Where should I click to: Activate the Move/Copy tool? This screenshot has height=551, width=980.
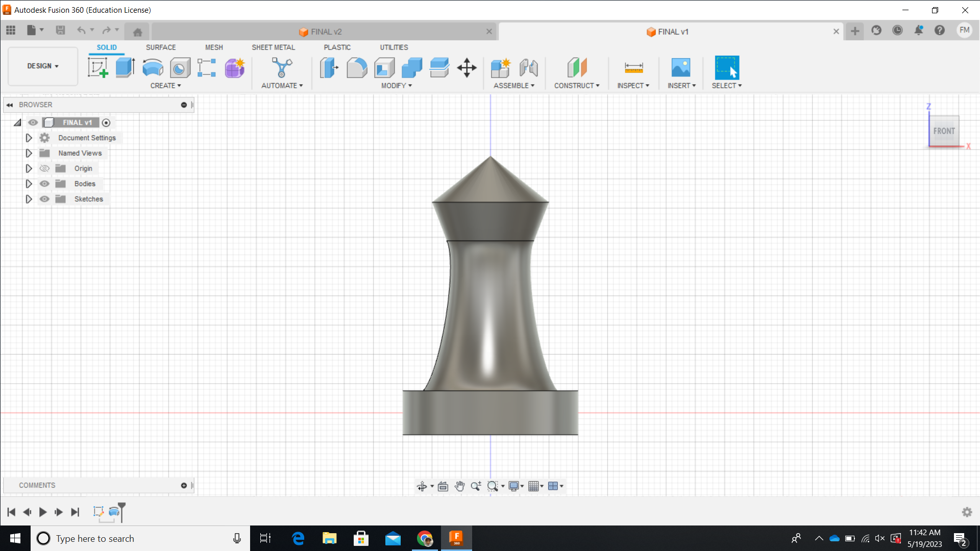point(467,67)
